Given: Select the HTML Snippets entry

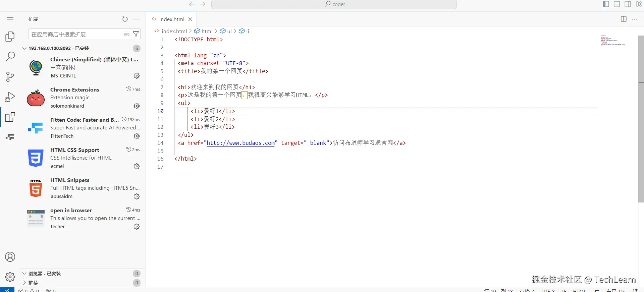Looking at the screenshot, I should (x=83, y=188).
